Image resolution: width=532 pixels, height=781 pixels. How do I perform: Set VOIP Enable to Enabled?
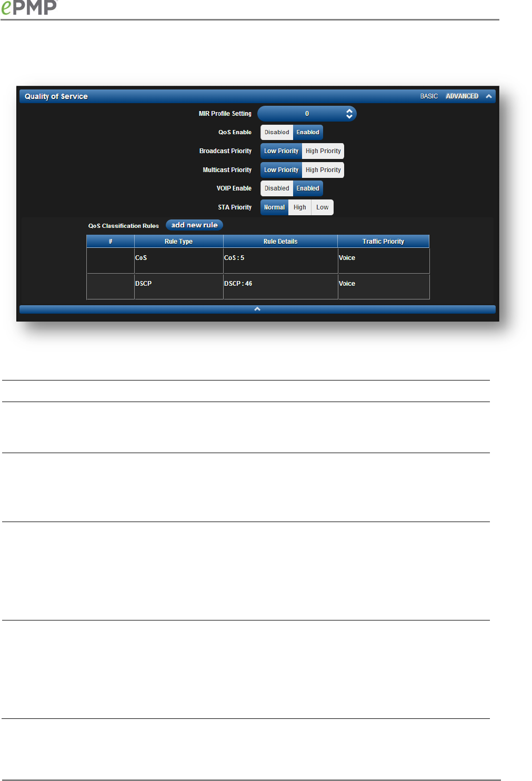pyautogui.click(x=308, y=188)
